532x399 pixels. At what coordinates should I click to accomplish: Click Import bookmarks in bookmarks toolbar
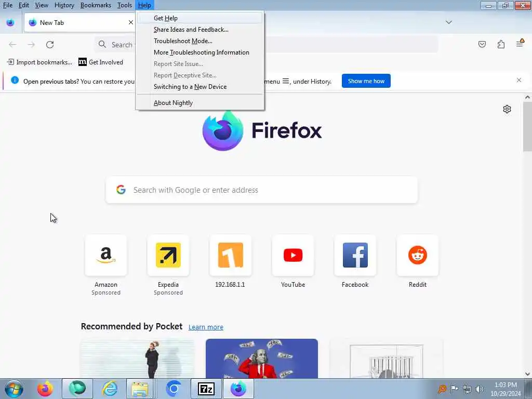pos(39,62)
